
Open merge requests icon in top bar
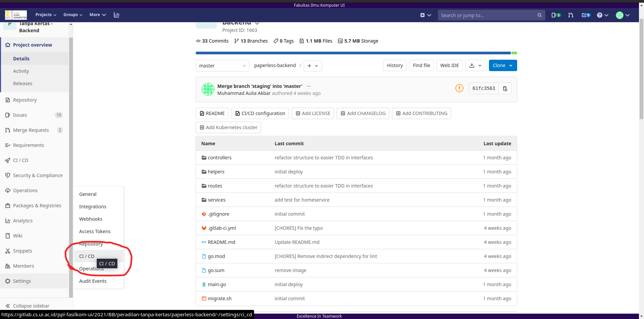(571, 15)
